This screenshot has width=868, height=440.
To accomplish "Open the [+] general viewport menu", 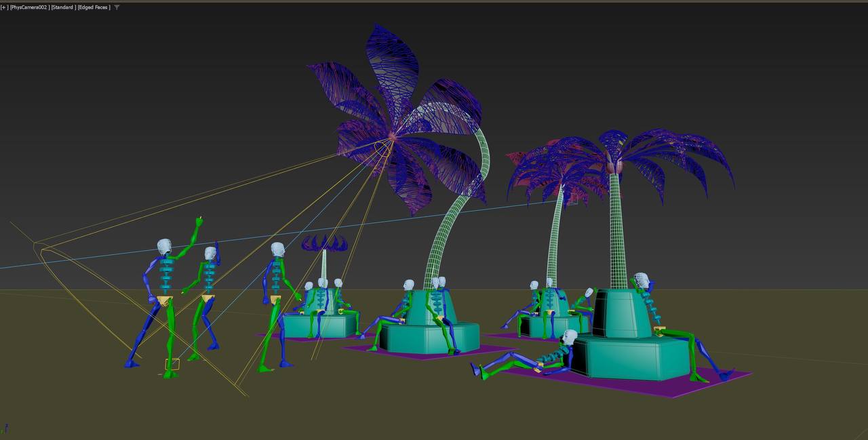I will coord(4,7).
